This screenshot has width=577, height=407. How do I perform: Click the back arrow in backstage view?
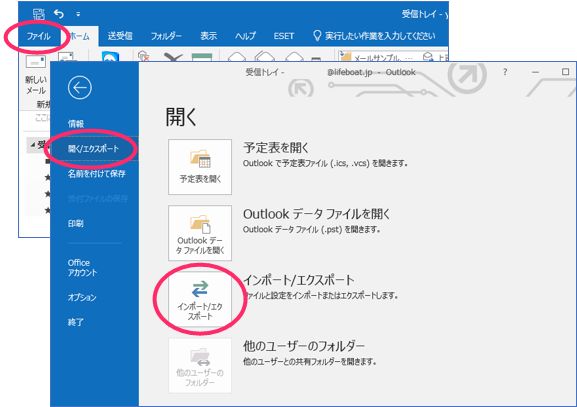click(79, 88)
